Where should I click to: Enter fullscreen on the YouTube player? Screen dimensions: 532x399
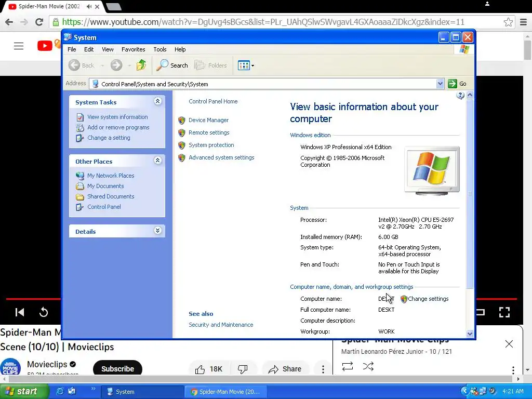[504, 312]
